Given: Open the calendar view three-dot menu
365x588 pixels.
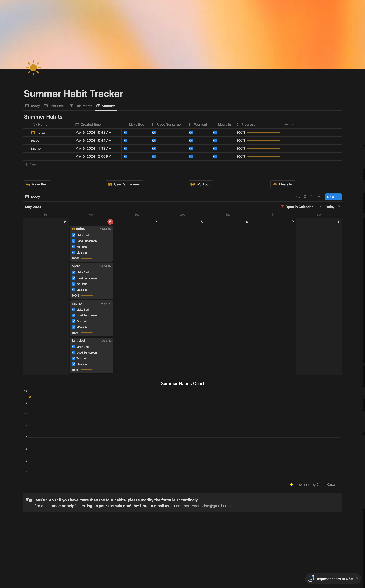Looking at the screenshot, I should [x=320, y=197].
